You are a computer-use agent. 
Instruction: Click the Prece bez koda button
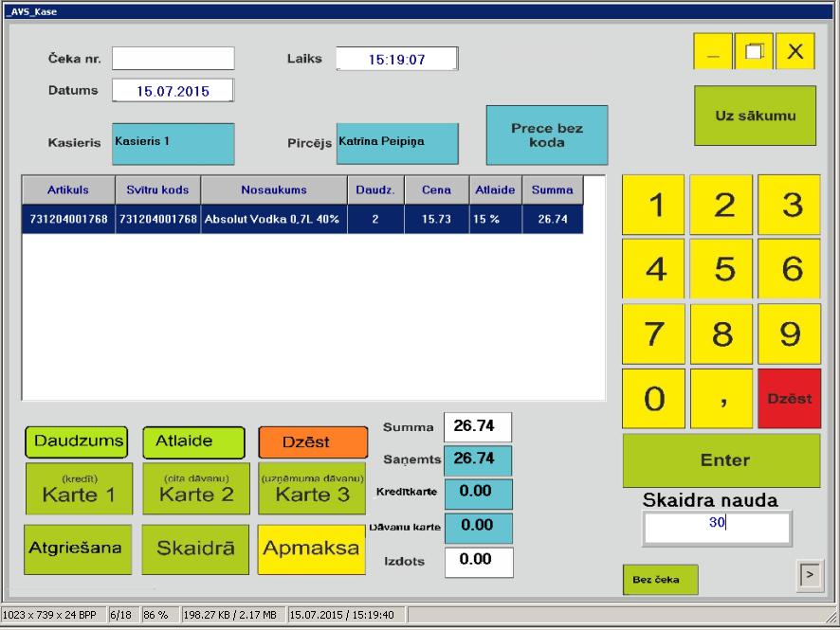tap(547, 135)
